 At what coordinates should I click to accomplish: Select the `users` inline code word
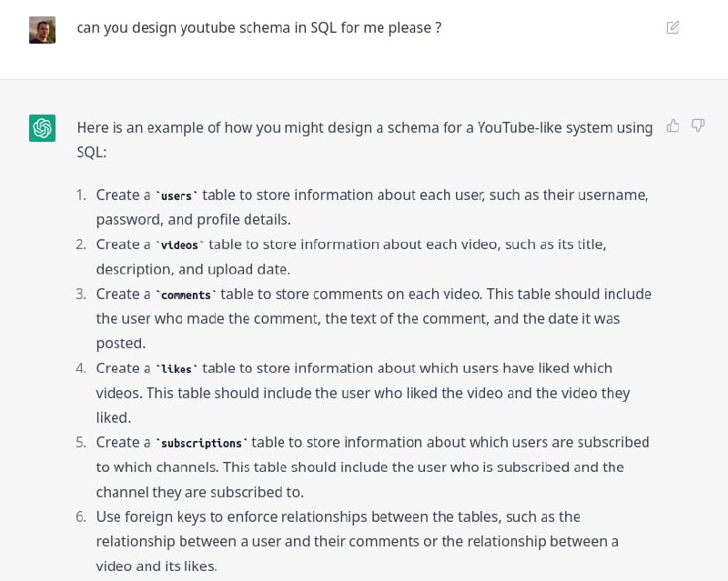click(x=177, y=195)
